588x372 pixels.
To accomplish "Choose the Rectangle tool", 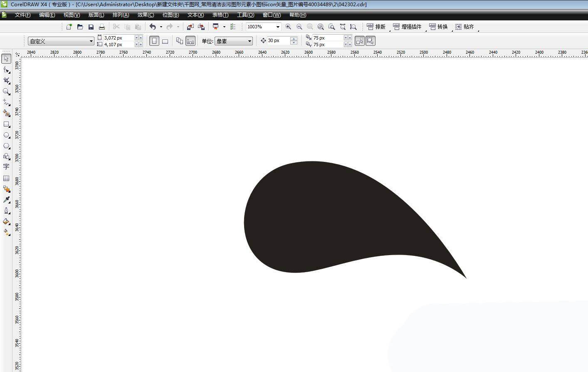I will [6, 124].
